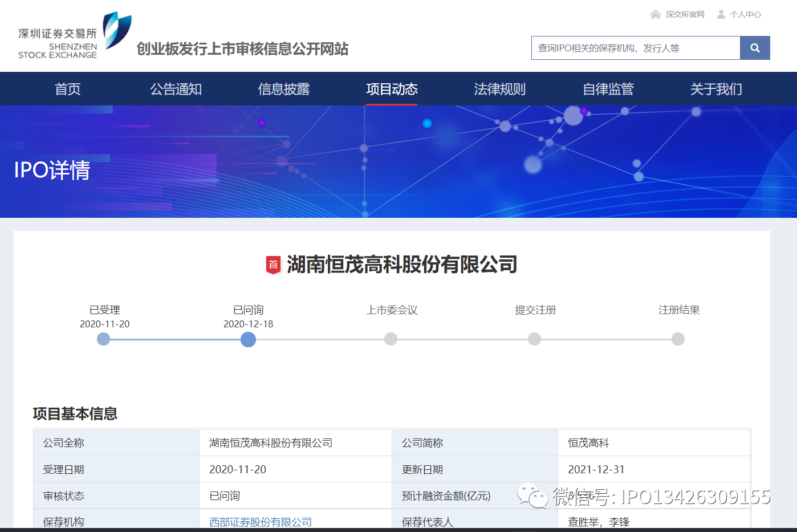
Task: Open the 关于我们 menu
Action: 716,89
